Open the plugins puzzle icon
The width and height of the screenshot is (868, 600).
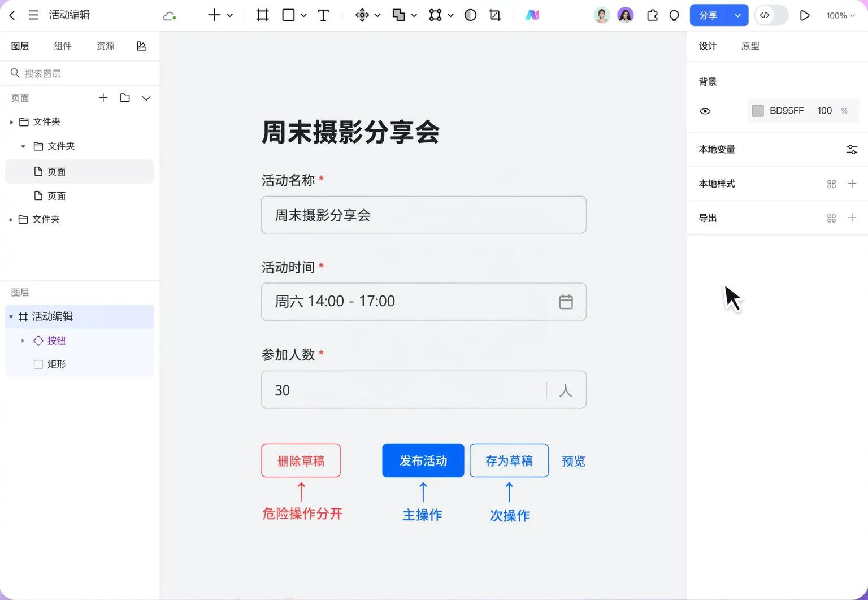click(652, 15)
